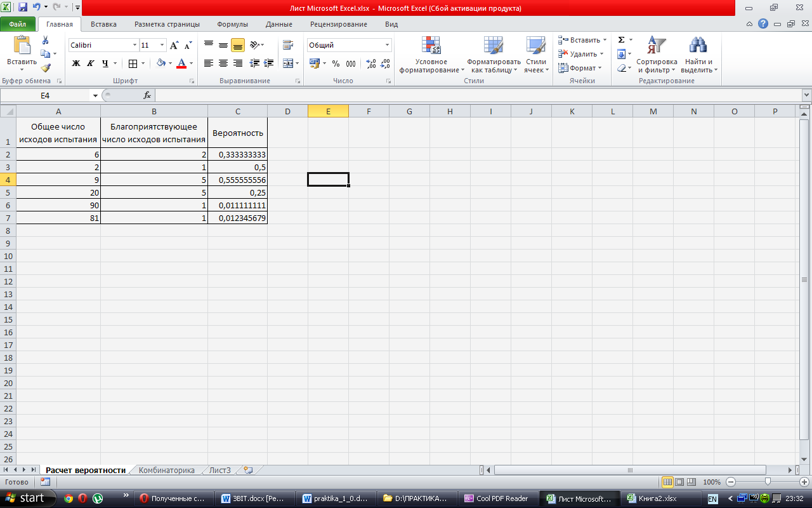Image resolution: width=812 pixels, height=508 pixels.
Task: Click the Decrease Font Size icon
Action: [x=188, y=45]
